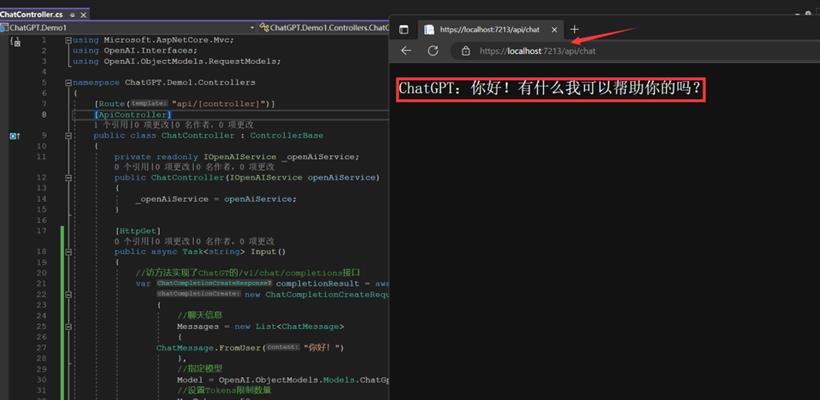Open quick actions icon beside line 1
This screenshot has width=820, height=400.
point(16,41)
